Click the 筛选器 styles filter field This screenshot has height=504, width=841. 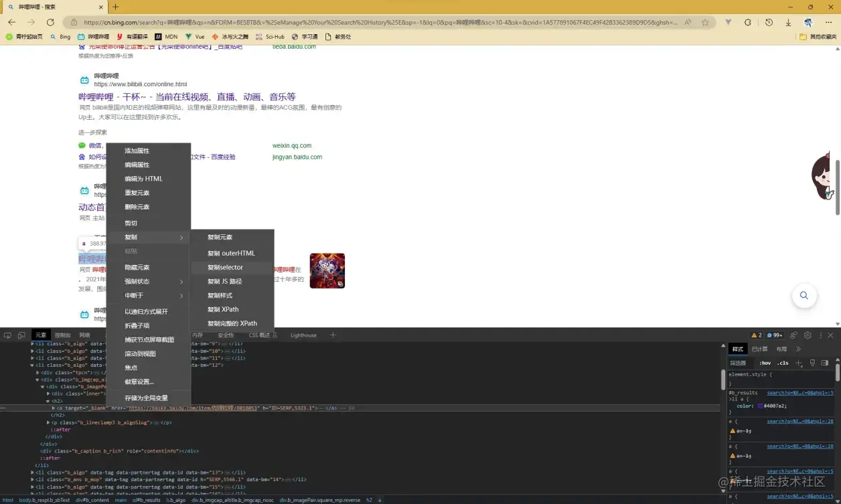pos(741,363)
